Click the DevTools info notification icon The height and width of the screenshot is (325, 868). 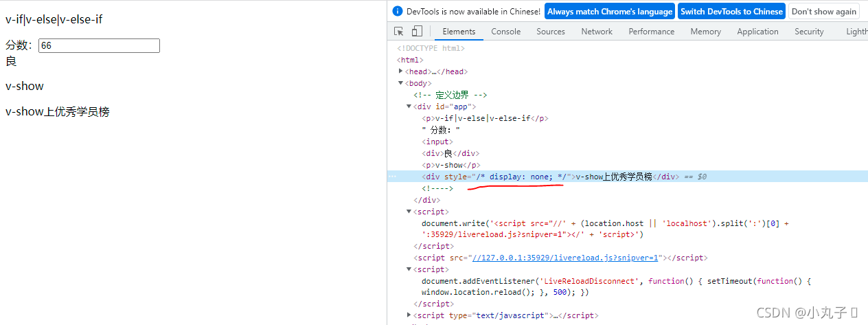397,12
